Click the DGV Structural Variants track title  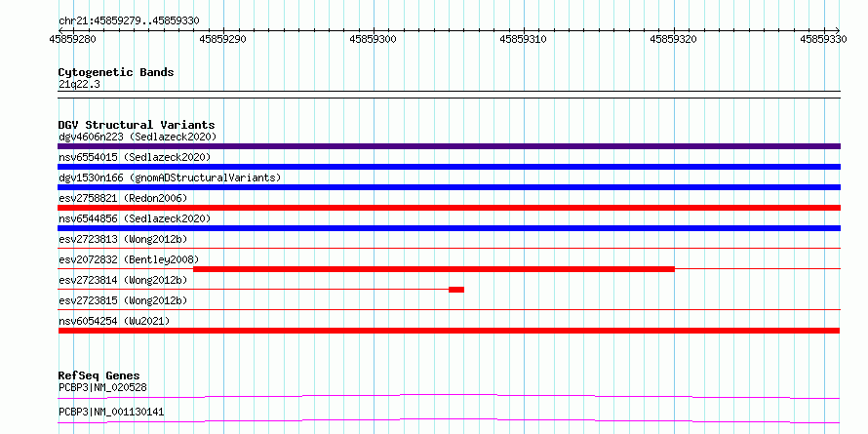pos(137,125)
